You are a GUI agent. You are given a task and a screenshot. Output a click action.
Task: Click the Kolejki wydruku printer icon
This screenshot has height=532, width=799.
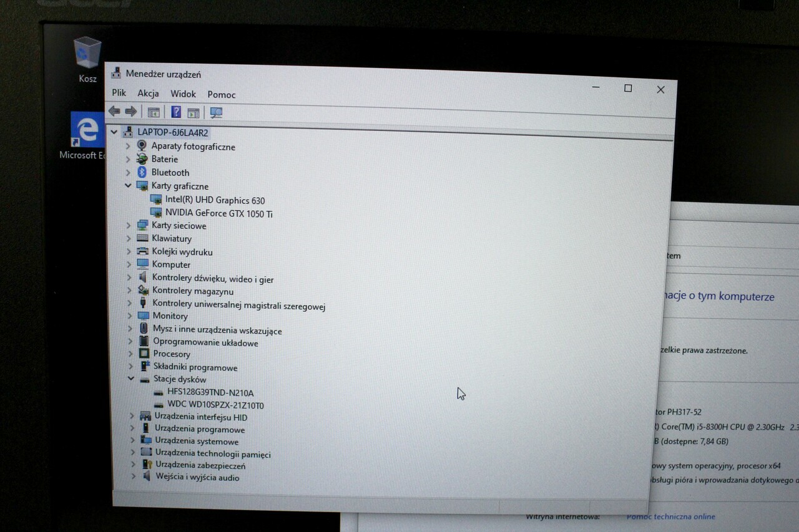pos(142,251)
